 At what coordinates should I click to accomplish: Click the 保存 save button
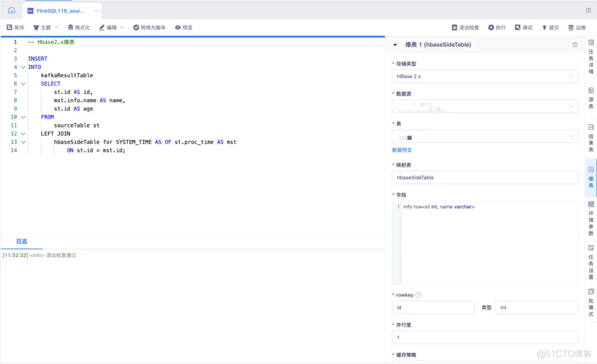tap(15, 28)
